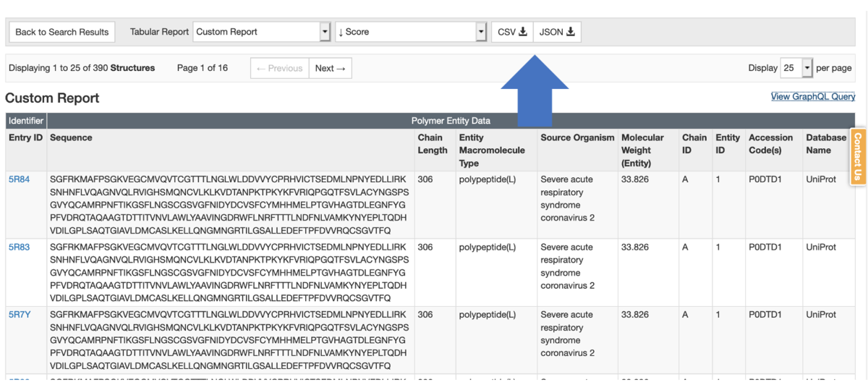This screenshot has height=382, width=868.
Task: Go back to search results
Action: 61,32
